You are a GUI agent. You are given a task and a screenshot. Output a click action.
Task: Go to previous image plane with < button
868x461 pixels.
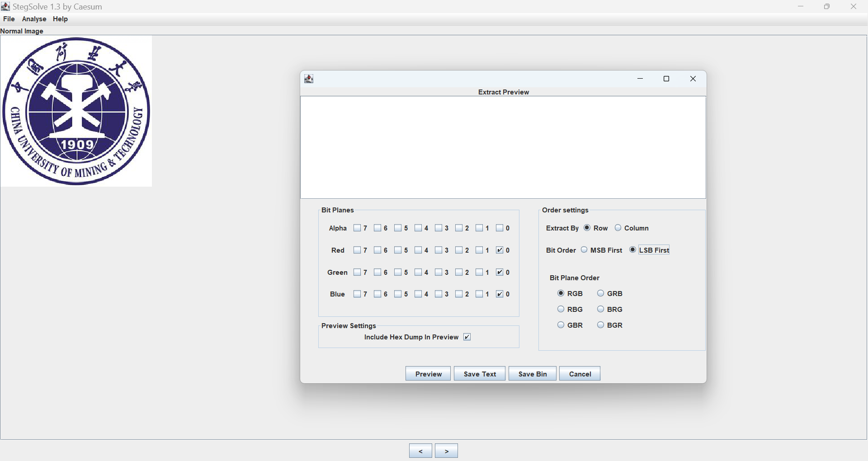[x=420, y=451]
